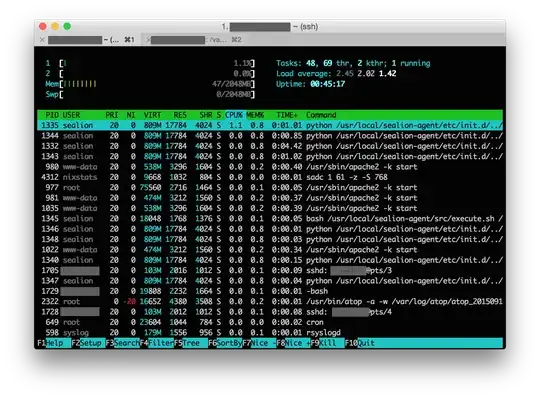This screenshot has width=540, height=398.
Task: Sort by the MEM% column header
Action: click(x=255, y=115)
